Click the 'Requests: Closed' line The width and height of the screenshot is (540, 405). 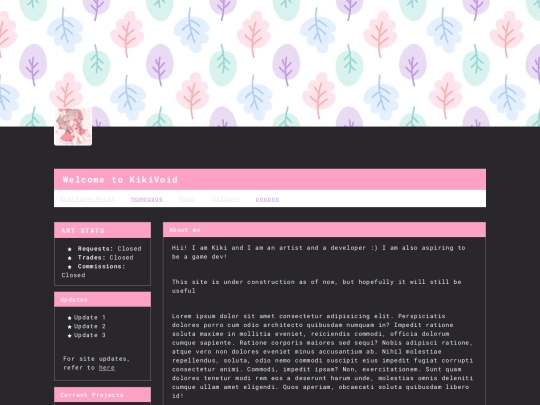(110, 248)
